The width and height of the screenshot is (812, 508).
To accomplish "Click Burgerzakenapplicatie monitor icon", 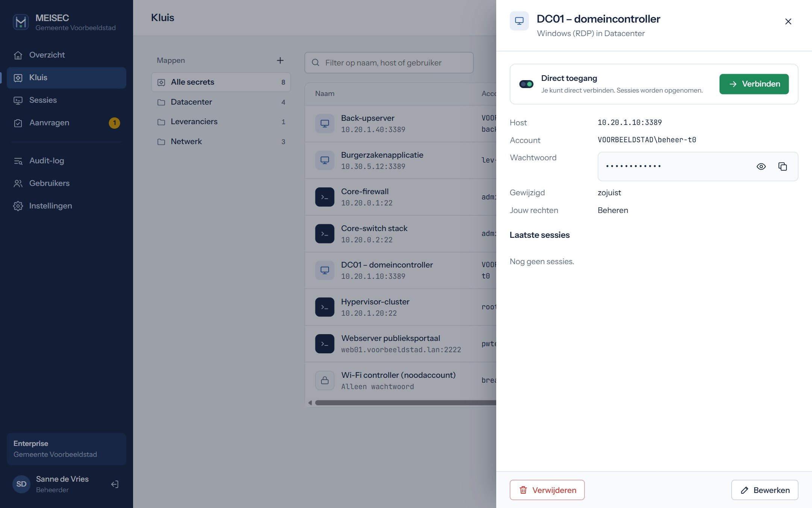I will 325,160.
